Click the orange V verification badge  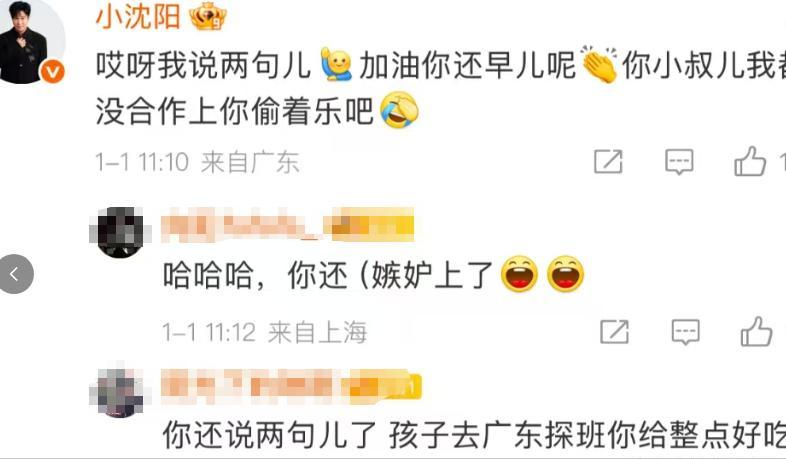(53, 72)
